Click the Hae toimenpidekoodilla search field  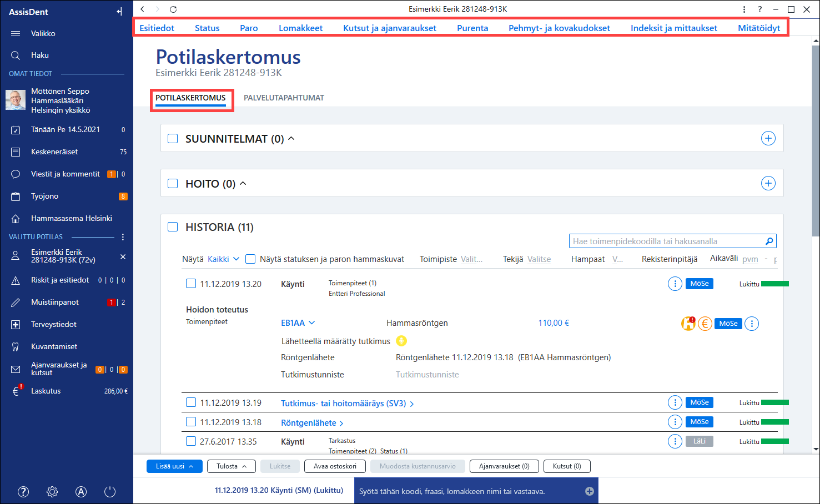pyautogui.click(x=672, y=241)
